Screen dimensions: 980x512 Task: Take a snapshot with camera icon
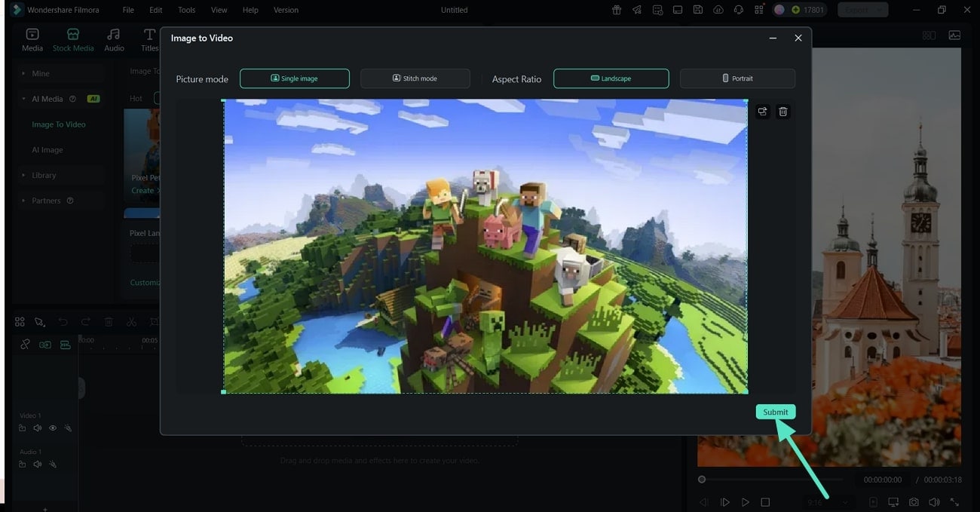coord(914,502)
